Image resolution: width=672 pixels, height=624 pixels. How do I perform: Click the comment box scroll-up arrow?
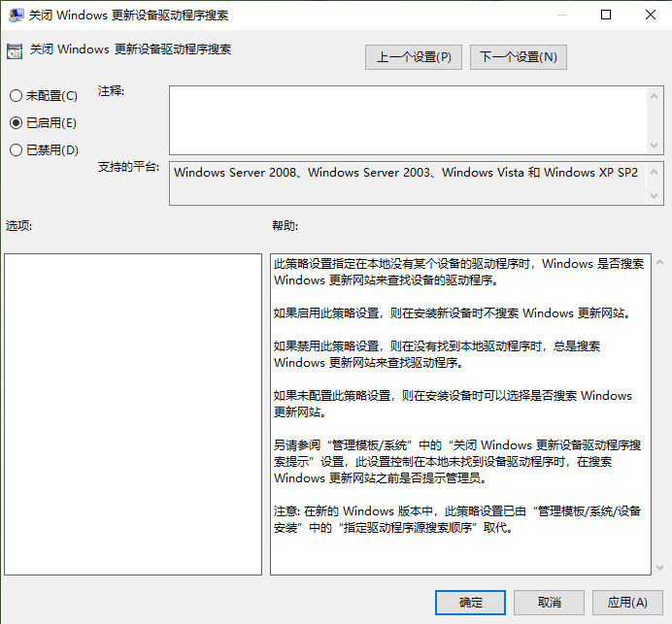click(x=654, y=96)
